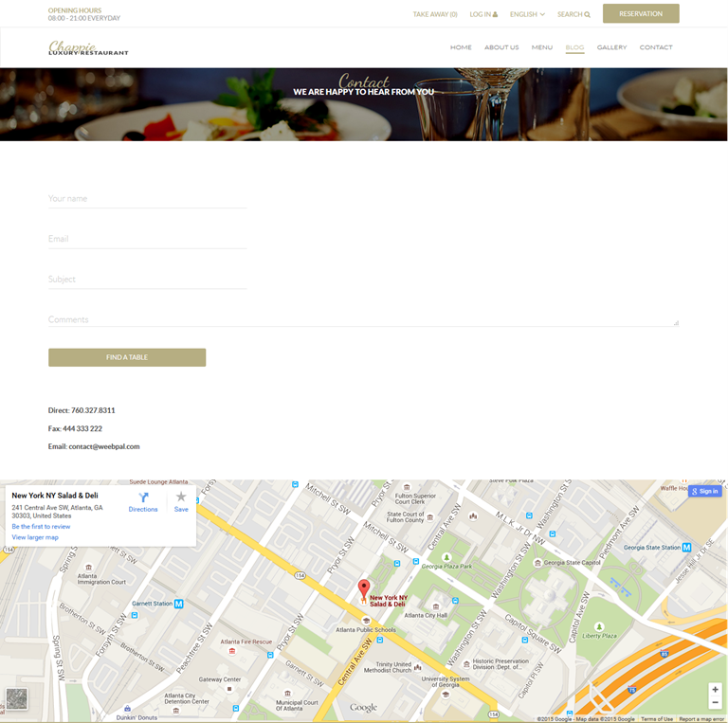
Task: Open the Log In user link
Action: 483,14
